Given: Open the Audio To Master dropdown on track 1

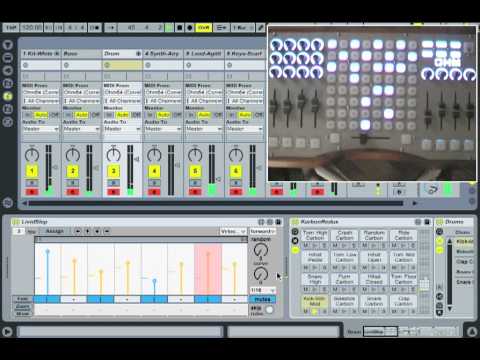Looking at the screenshot, I should point(41,129).
